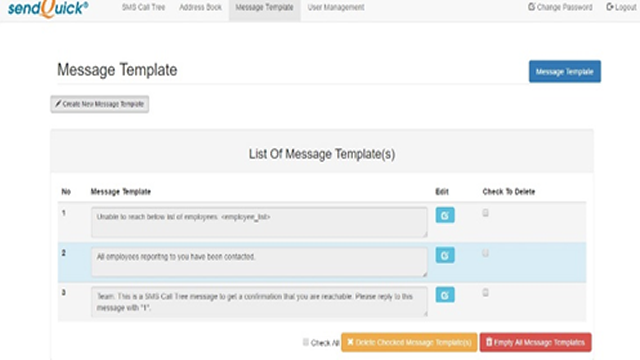Viewport: 640px width, 360px height.
Task: Check template 3 for deletion
Action: tap(485, 292)
